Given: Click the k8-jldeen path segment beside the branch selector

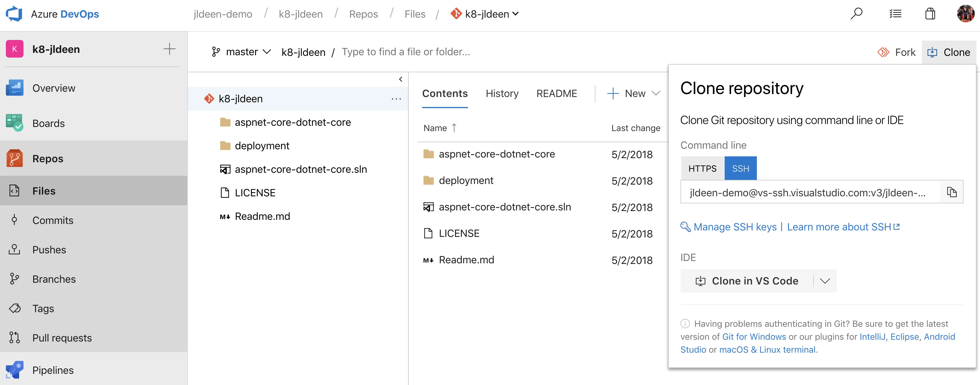Looking at the screenshot, I should pyautogui.click(x=303, y=52).
